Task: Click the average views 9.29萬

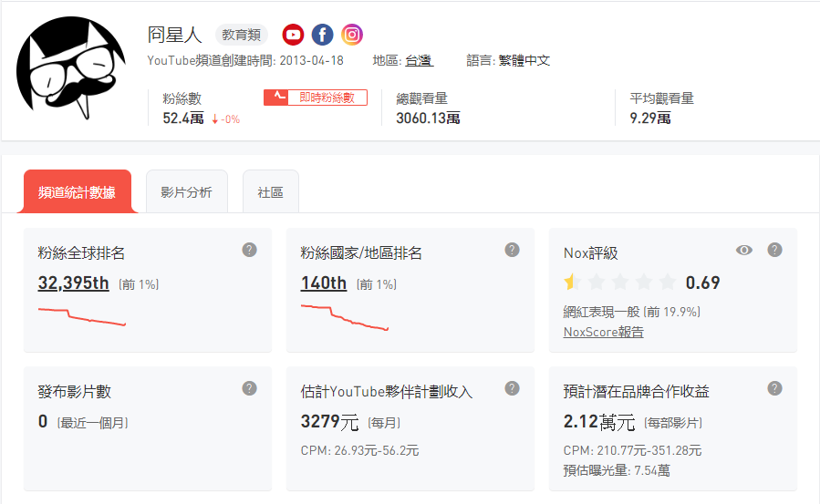Action: (650, 118)
